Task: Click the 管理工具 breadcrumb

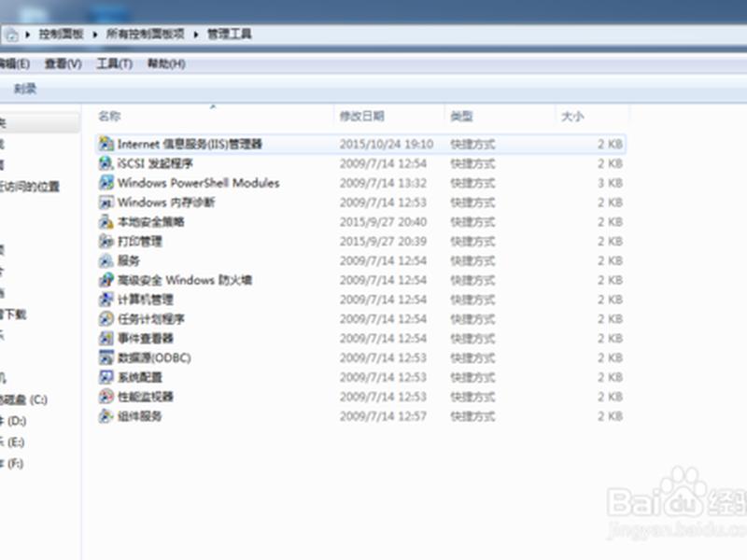Action: coord(229,34)
